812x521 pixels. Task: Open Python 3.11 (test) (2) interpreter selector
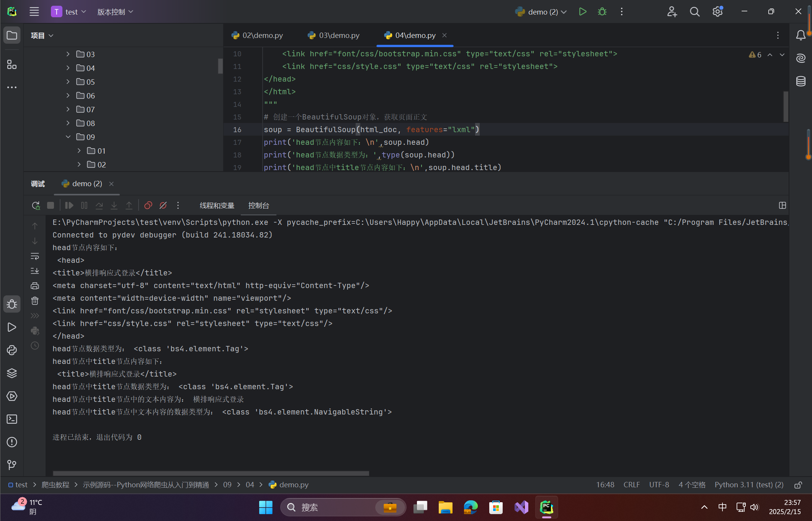tap(749, 485)
